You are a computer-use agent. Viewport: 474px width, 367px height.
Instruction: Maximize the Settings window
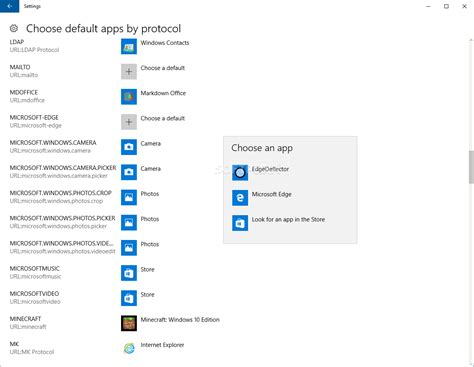tap(446, 6)
